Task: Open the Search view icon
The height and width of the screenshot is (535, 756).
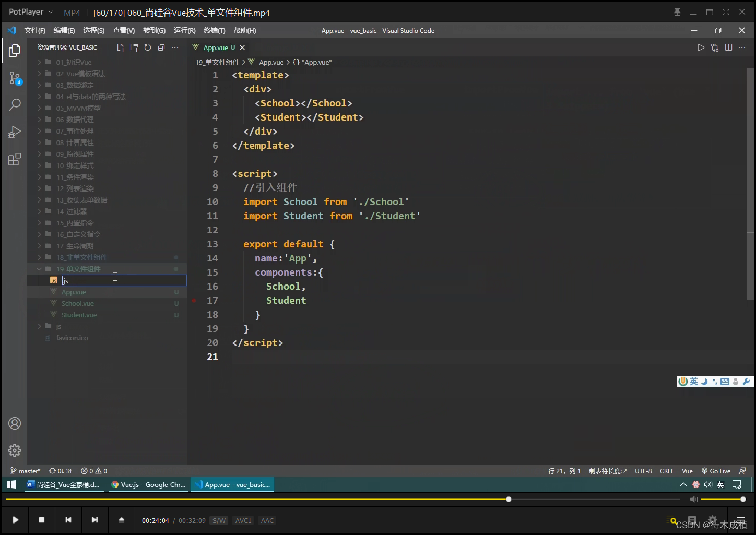Action: click(15, 104)
